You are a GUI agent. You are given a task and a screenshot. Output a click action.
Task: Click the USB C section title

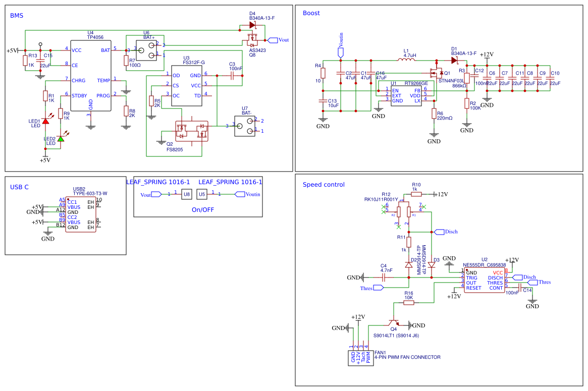(x=19, y=187)
